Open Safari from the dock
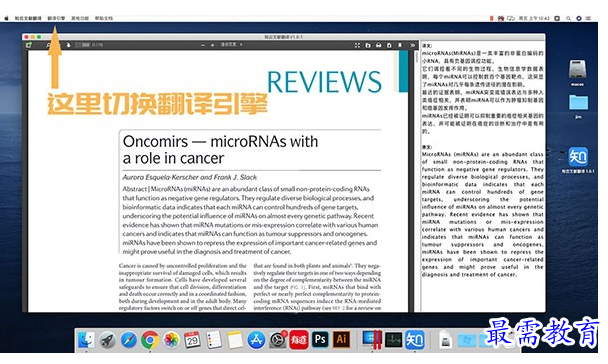This screenshot has width=608, height=364. [x=129, y=340]
